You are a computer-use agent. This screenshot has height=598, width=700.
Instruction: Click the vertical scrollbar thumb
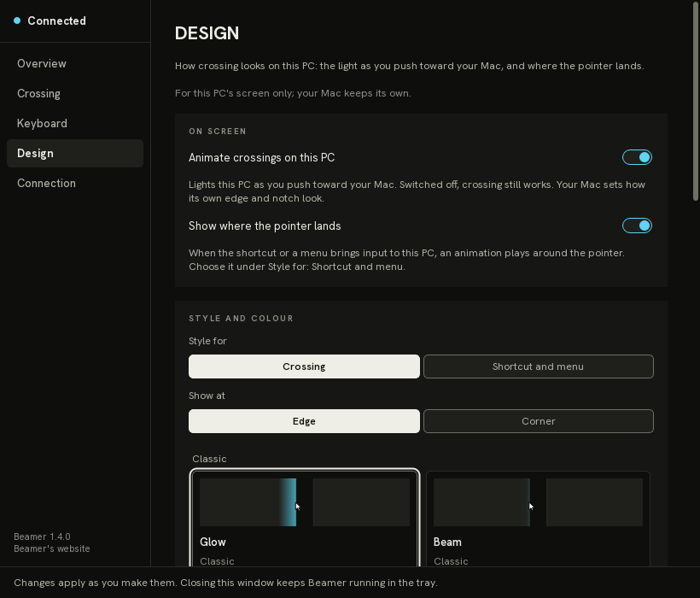click(696, 101)
